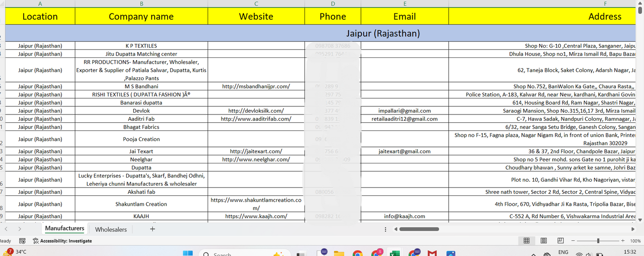Select the Manufacturers sheet tab

65,228
